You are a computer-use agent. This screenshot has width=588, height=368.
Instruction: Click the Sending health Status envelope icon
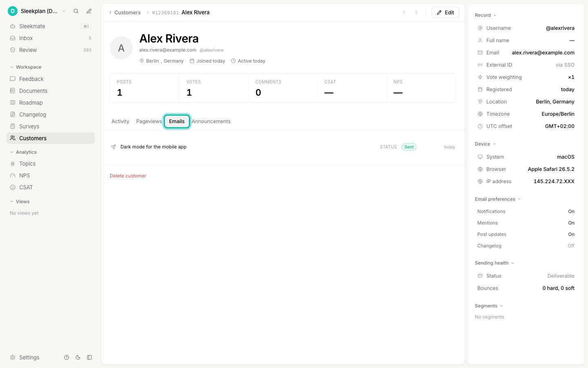[x=480, y=276]
